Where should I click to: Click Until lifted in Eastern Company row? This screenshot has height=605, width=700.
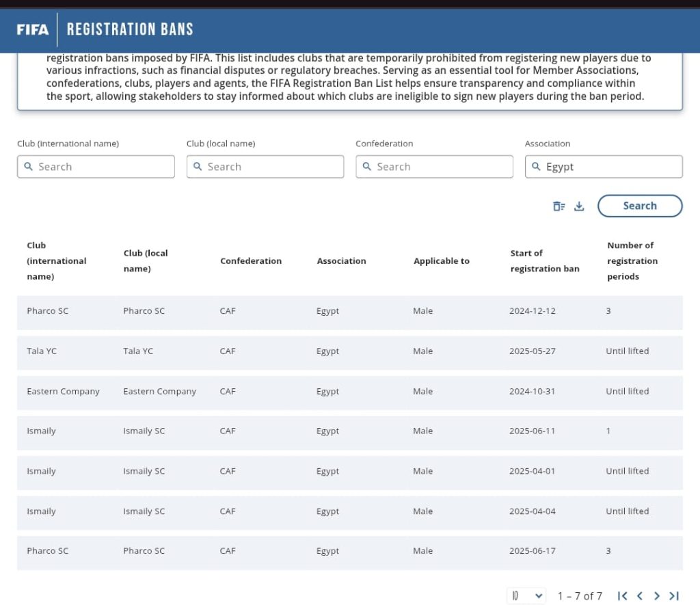[x=628, y=391]
